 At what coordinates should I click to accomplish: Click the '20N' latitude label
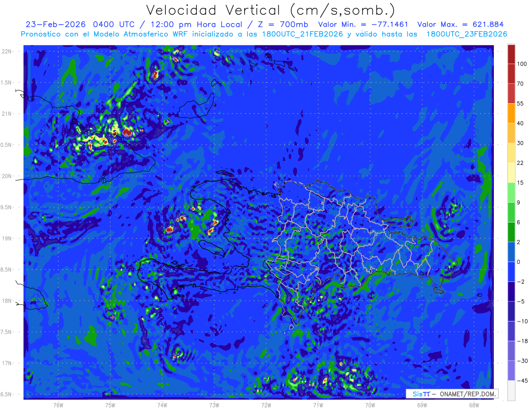8,176
